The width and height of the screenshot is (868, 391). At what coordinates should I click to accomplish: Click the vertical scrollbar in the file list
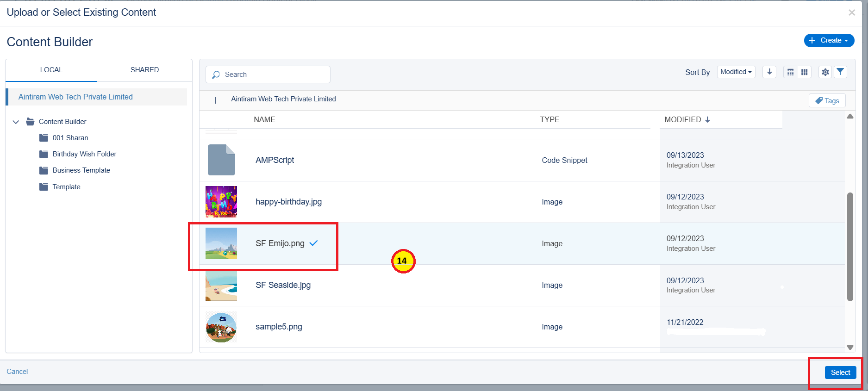coord(849,246)
